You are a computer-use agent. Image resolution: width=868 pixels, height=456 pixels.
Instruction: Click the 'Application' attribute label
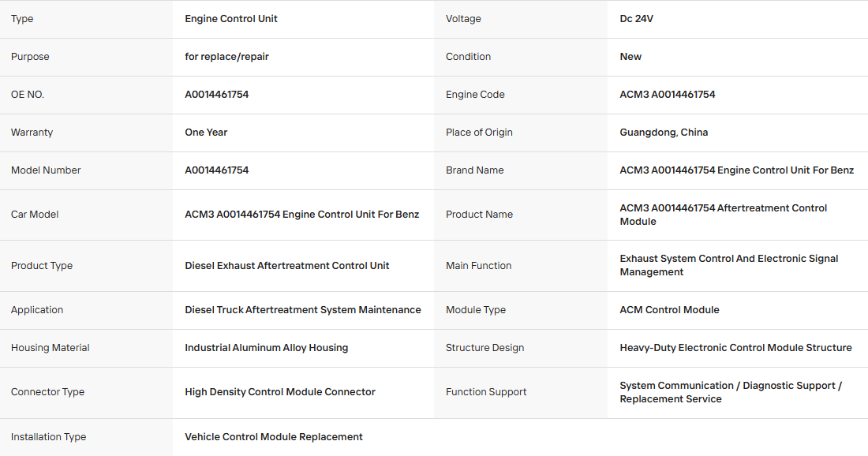(37, 310)
